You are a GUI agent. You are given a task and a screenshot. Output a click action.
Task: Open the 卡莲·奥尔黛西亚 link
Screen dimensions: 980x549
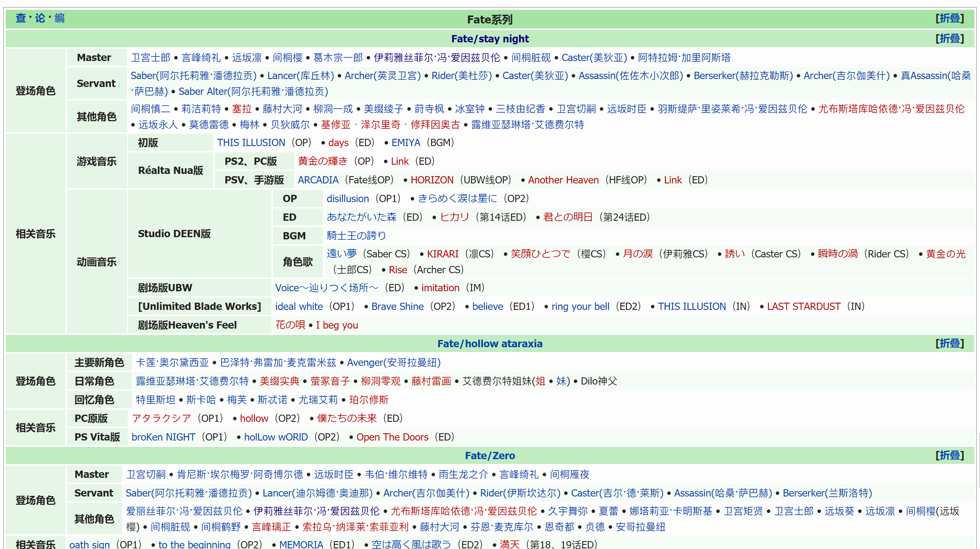172,363
